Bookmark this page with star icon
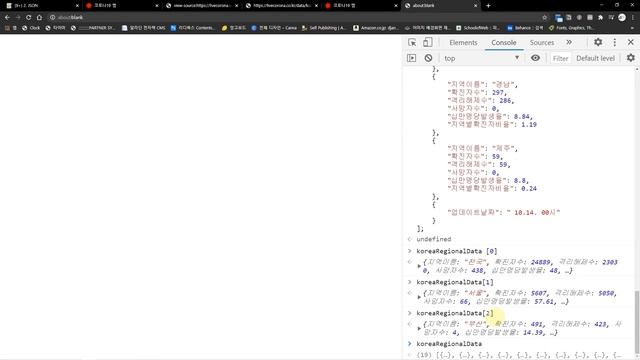 coord(544,18)
